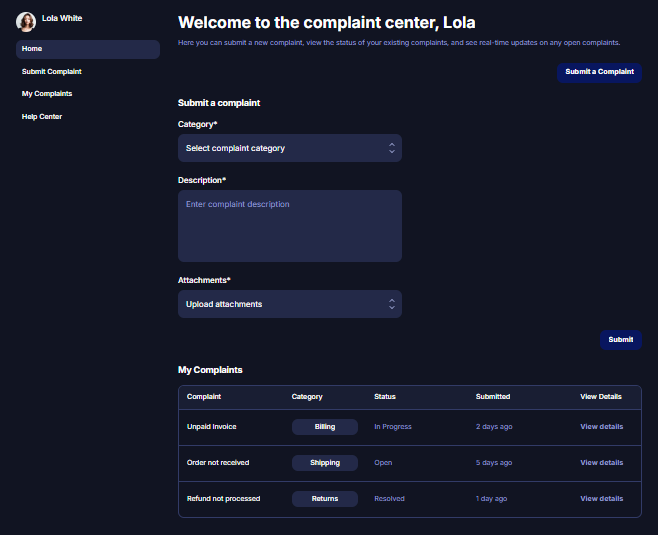Screen dimensions: 658x535
Task: Click the Submit a complaint section heading
Action: tap(219, 103)
